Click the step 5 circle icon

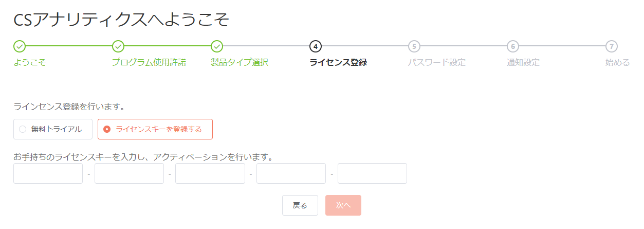[x=414, y=46]
